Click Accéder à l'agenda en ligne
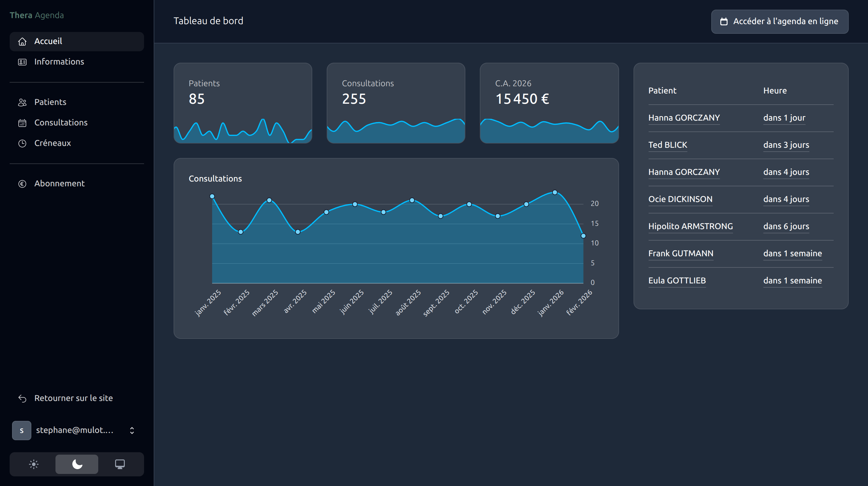 pyautogui.click(x=779, y=22)
